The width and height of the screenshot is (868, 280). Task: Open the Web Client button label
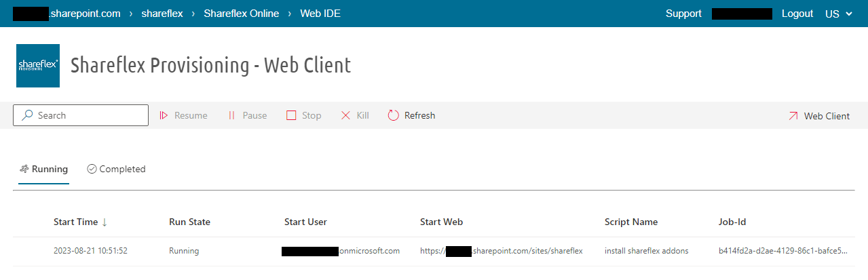[827, 116]
